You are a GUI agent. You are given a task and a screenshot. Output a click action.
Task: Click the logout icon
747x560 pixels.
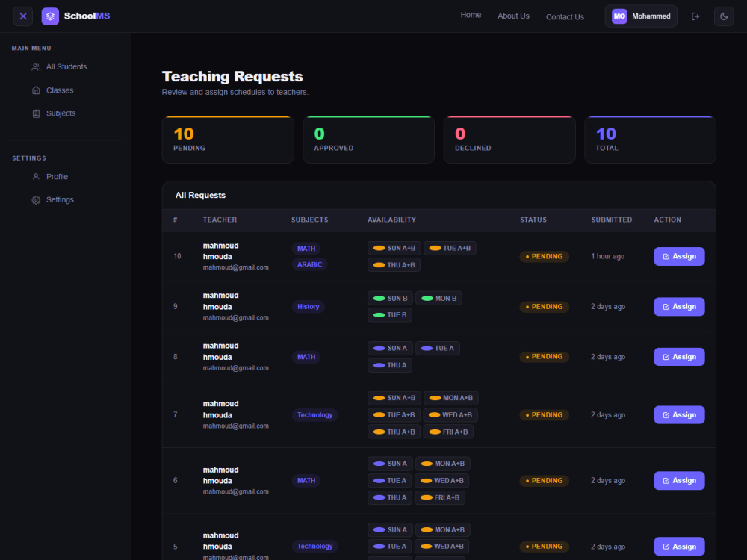695,16
